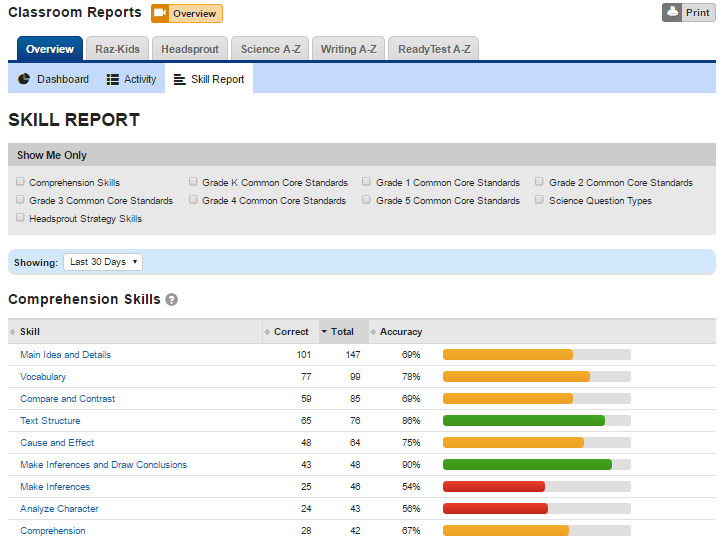Open the Cause and Effect link
The width and height of the screenshot is (728, 540).
(x=57, y=442)
